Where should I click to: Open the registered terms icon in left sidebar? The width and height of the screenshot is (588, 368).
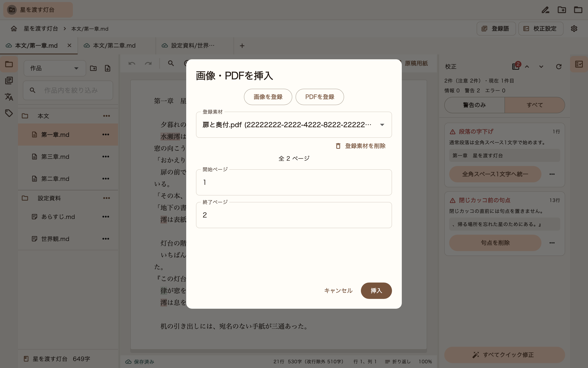9,80
